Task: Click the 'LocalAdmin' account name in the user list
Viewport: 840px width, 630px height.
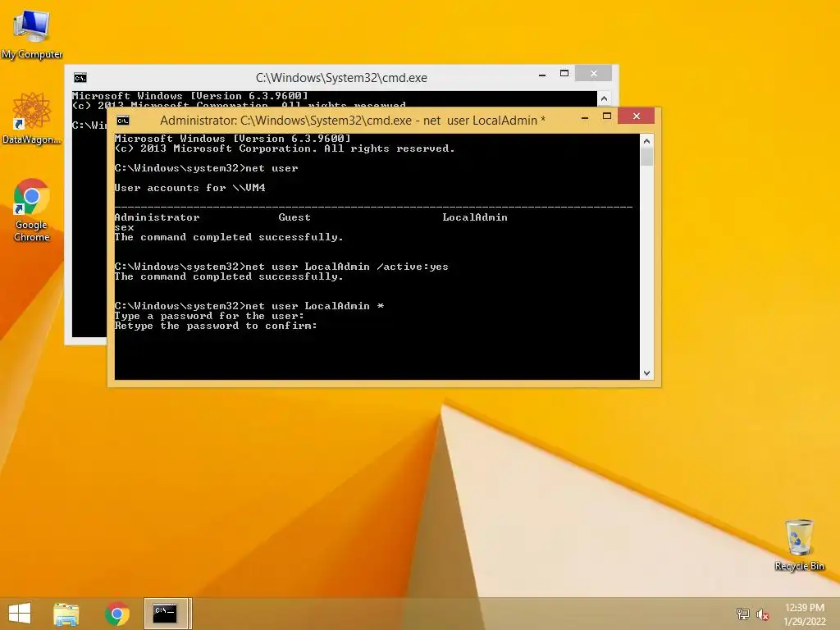Action: pyautogui.click(x=475, y=217)
